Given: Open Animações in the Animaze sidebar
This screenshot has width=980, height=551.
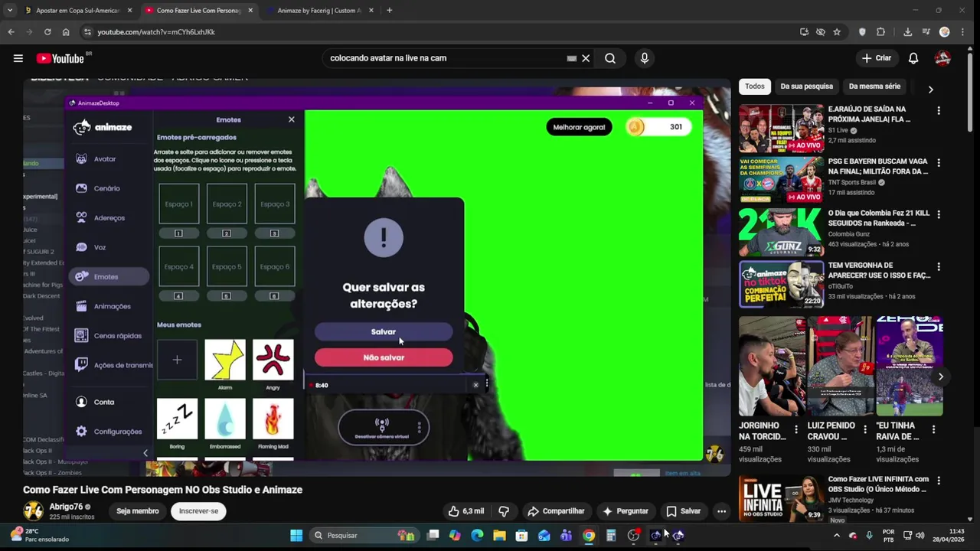Looking at the screenshot, I should 112,306.
